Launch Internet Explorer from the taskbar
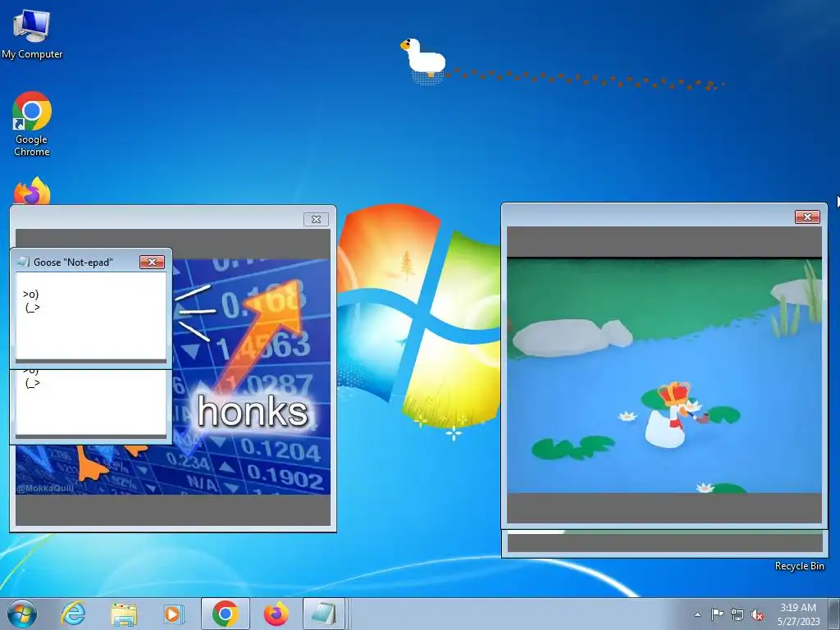Viewport: 840px width, 630px height. pyautogui.click(x=73, y=614)
